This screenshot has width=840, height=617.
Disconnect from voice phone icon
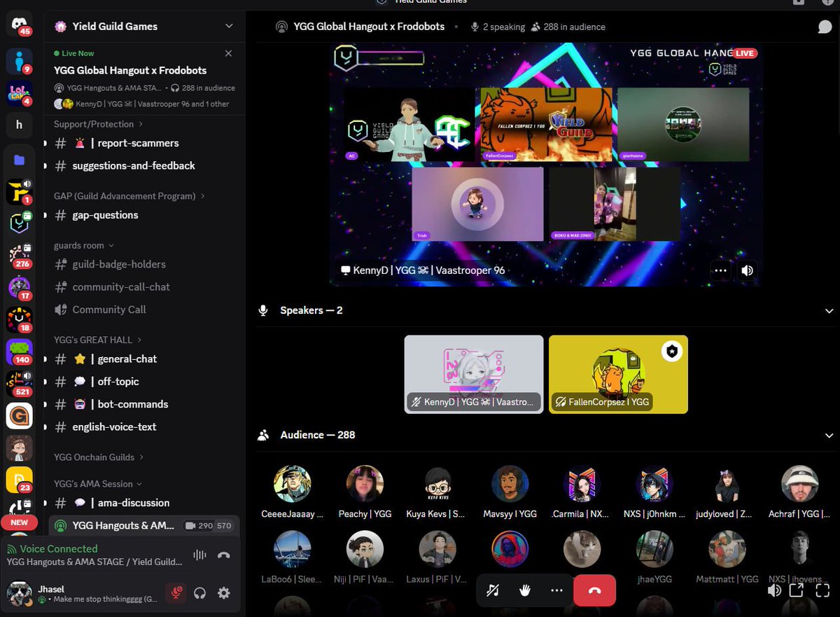tap(224, 555)
